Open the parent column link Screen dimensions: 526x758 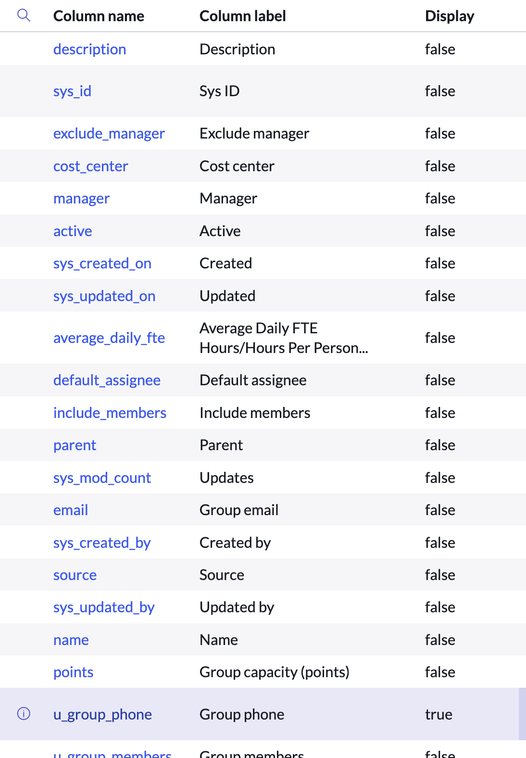pos(74,445)
